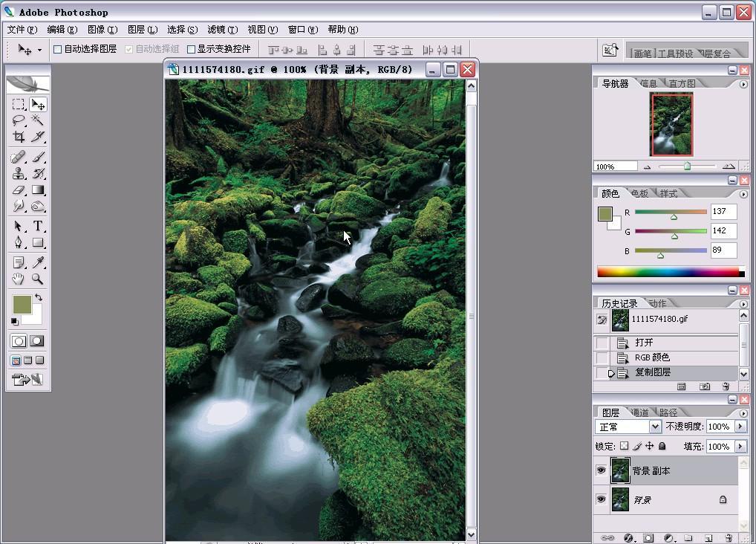
Task: Select the Eraser tool
Action: tap(19, 190)
